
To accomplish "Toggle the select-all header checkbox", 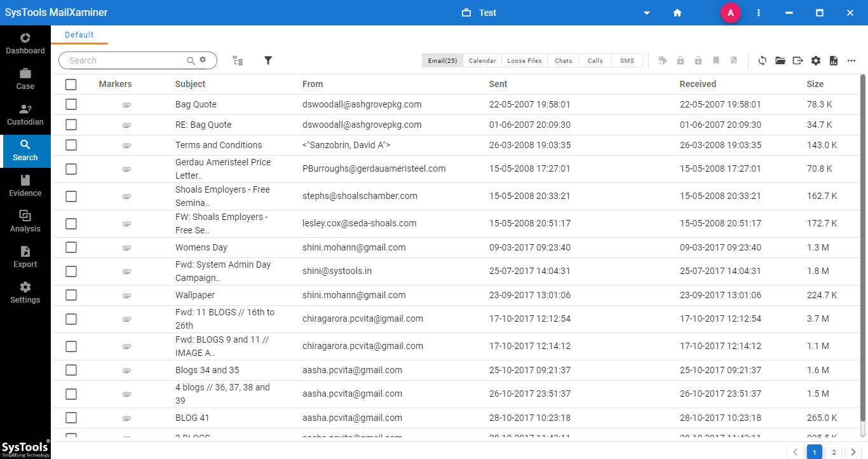I will [x=71, y=85].
